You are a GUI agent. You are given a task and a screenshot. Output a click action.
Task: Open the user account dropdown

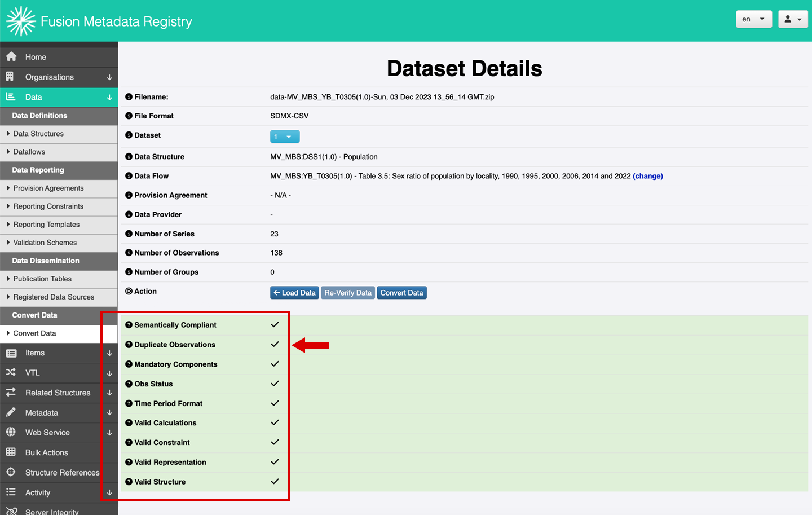[793, 19]
